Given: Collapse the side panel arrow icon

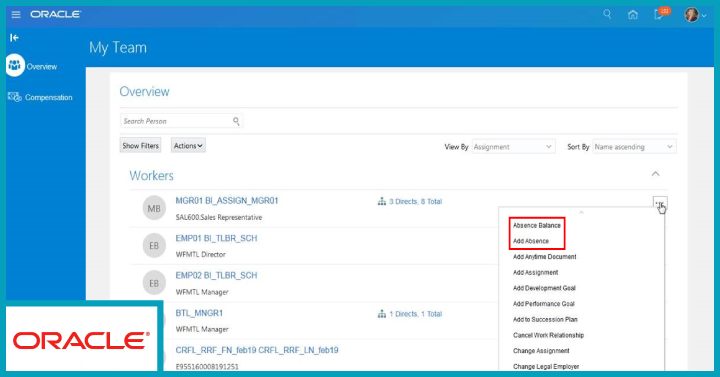Looking at the screenshot, I should pyautogui.click(x=14, y=38).
